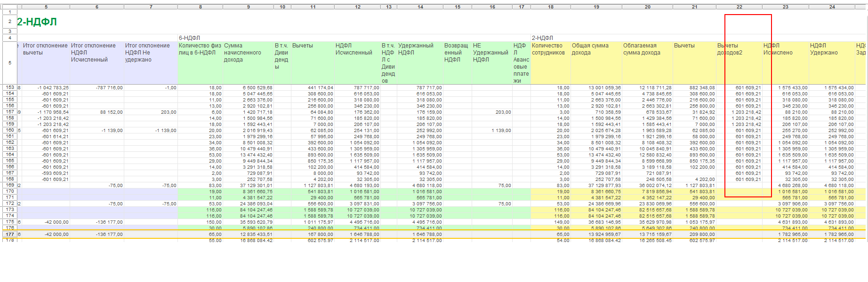Click the "6-НДФЛ" section label in row 4
This screenshot has height=282, width=868.
pyautogui.click(x=189, y=38)
